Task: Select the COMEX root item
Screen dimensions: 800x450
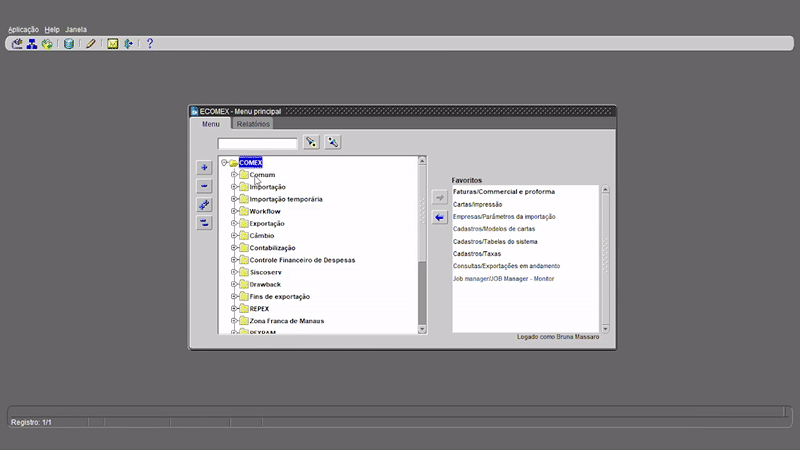Action: coord(251,162)
